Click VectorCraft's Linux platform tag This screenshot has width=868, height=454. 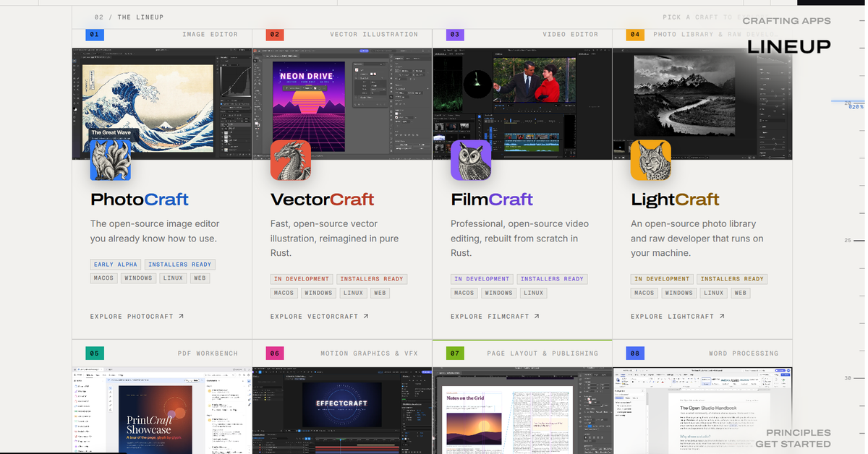click(x=354, y=293)
